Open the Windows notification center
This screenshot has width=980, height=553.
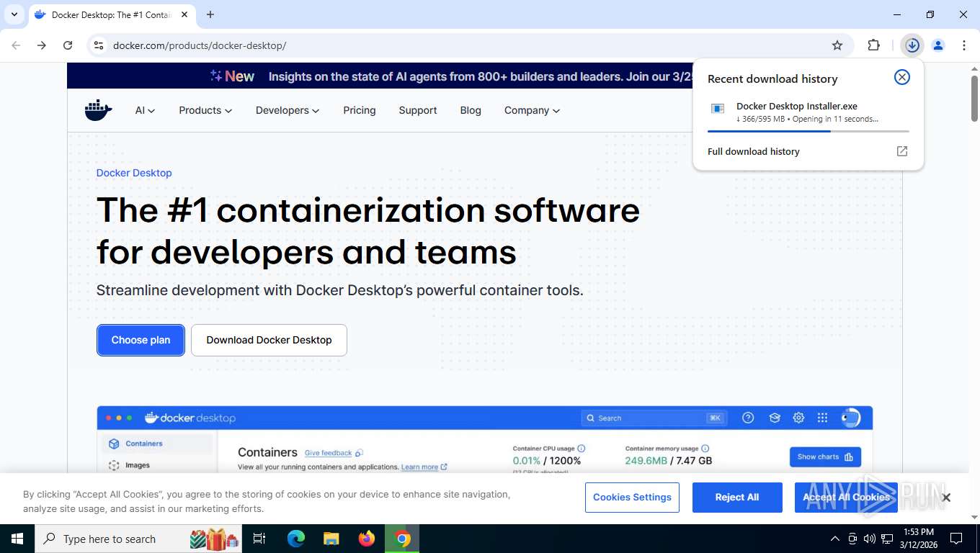coord(956,539)
